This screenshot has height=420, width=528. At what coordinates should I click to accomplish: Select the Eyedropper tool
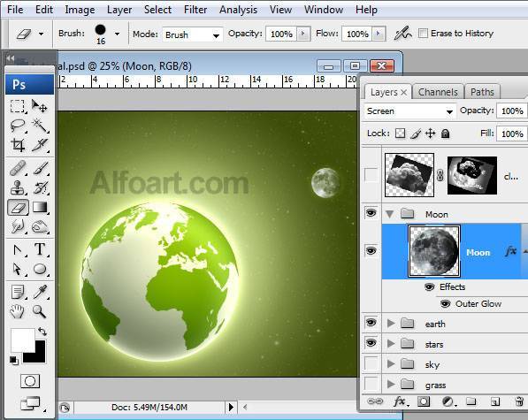[x=40, y=292]
